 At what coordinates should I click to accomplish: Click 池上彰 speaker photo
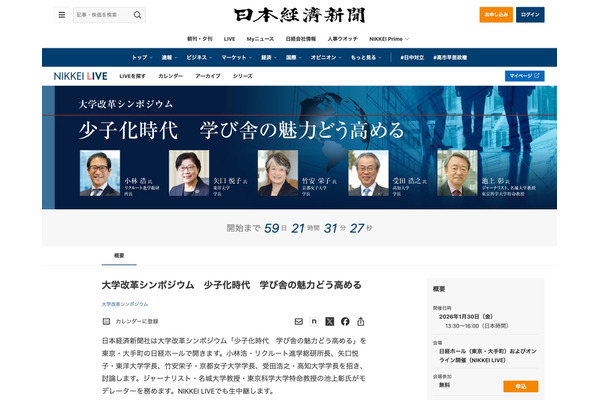point(457,173)
